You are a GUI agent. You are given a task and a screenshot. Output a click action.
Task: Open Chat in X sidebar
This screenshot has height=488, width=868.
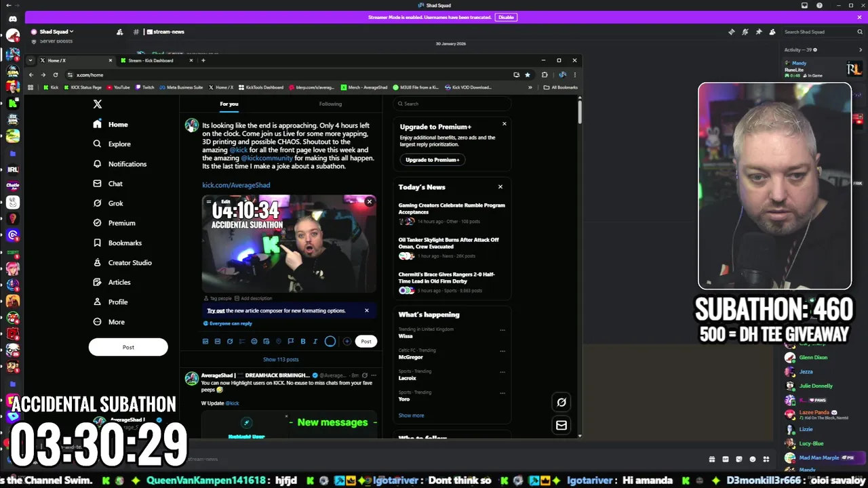[x=108, y=184]
